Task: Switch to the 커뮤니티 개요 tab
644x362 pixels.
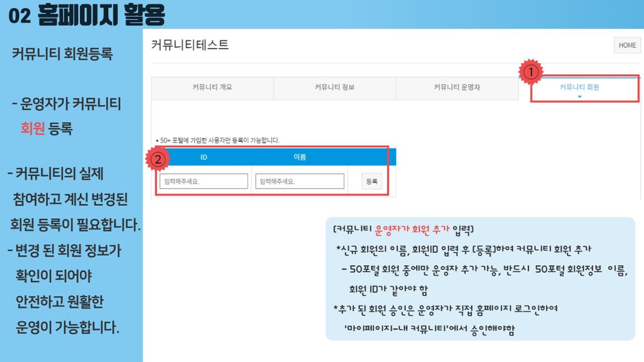Action: pos(212,87)
